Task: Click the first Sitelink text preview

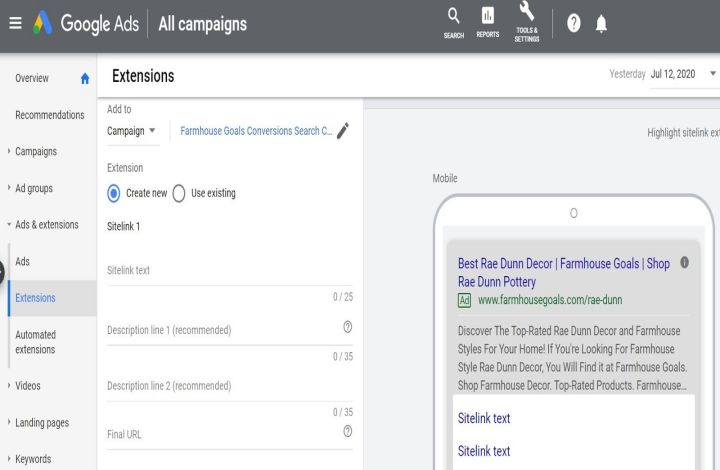Action: point(484,418)
